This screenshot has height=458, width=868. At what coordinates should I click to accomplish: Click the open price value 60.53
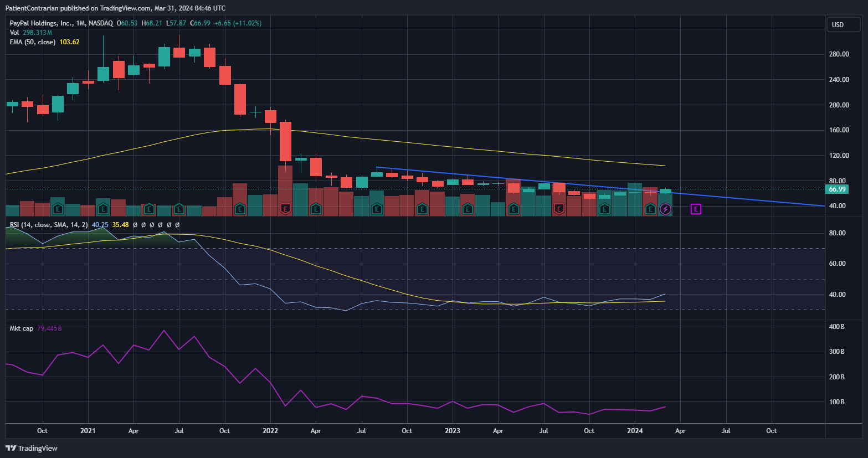pyautogui.click(x=130, y=23)
